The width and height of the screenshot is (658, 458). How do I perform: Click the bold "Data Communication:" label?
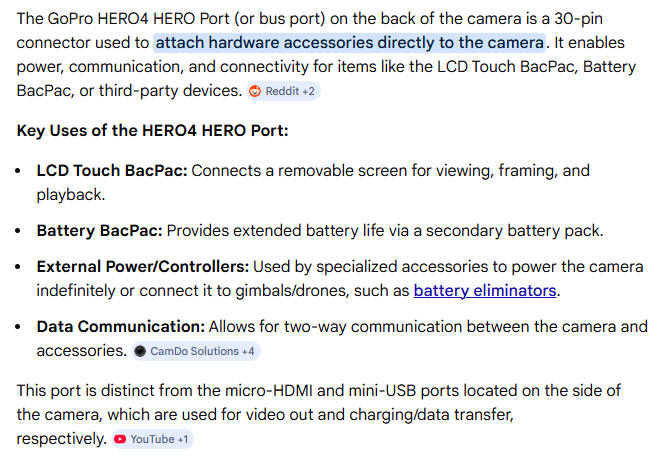[121, 327]
